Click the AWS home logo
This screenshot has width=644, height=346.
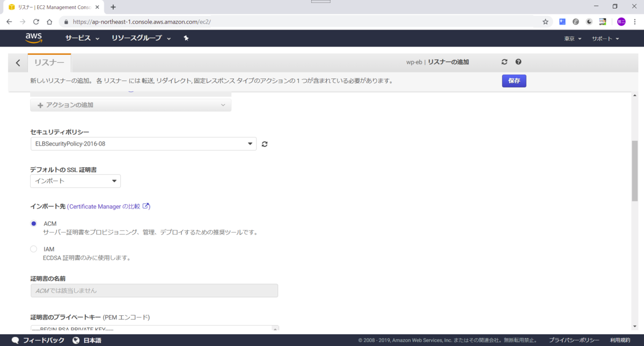(34, 38)
